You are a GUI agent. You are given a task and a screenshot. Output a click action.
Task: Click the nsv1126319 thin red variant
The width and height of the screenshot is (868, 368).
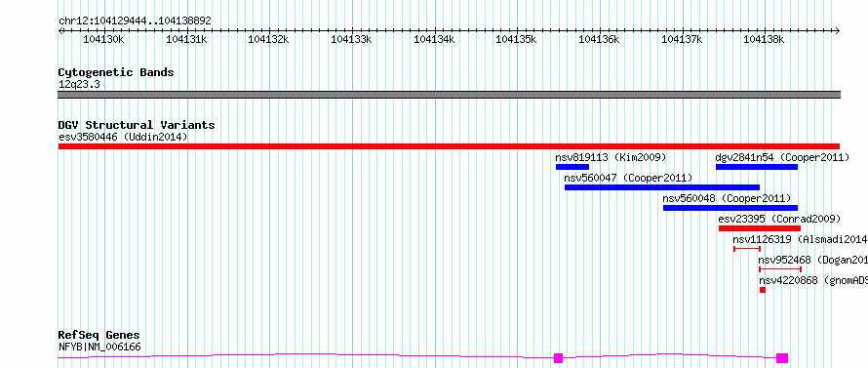click(747, 249)
